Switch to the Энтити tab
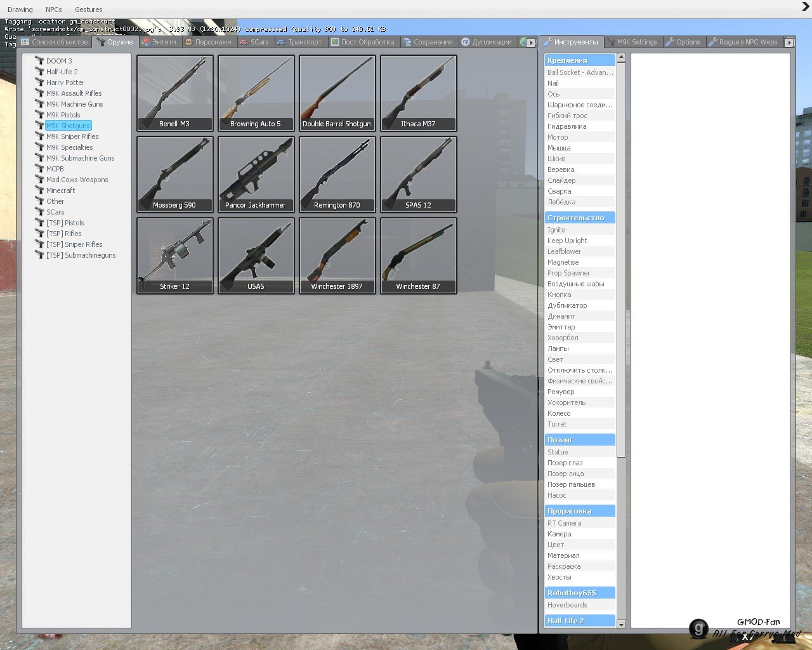 [x=160, y=42]
